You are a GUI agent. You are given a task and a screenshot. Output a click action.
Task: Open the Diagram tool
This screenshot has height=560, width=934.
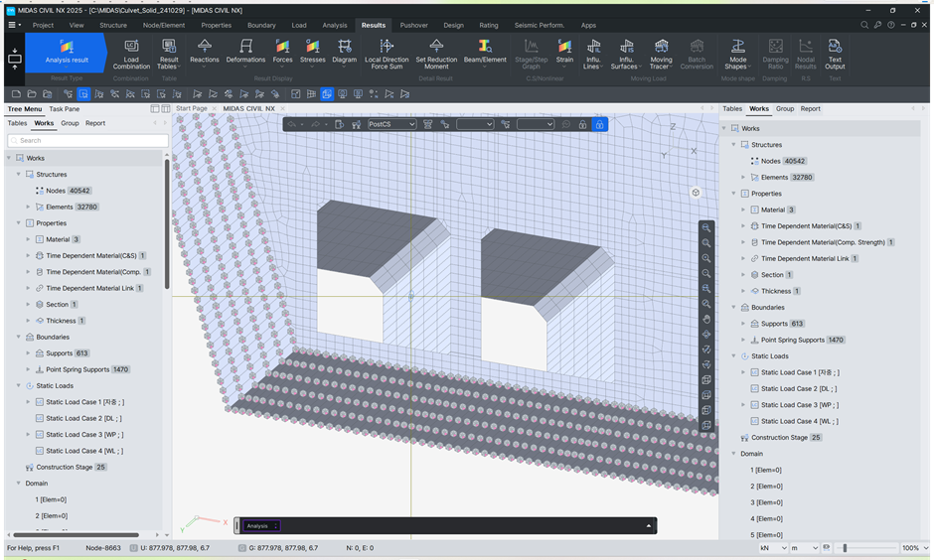(x=345, y=52)
